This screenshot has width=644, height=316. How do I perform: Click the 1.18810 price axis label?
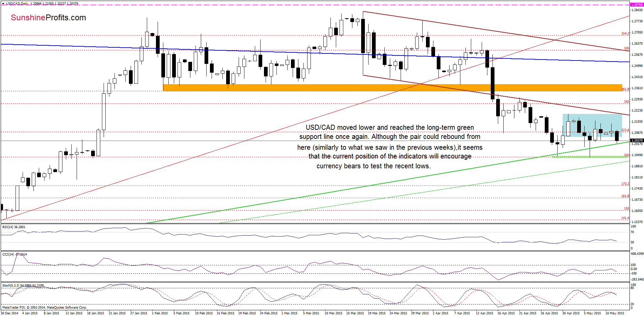[x=637, y=166]
